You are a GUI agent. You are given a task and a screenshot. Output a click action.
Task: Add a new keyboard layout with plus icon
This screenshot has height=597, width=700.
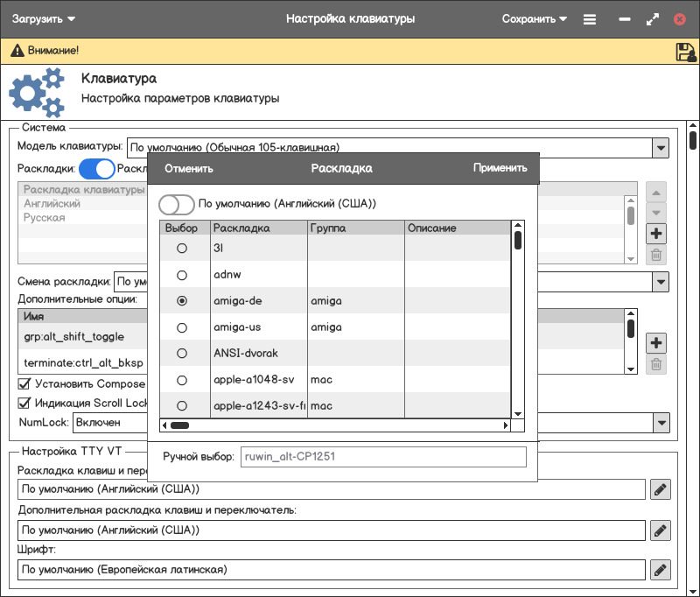coord(656,234)
